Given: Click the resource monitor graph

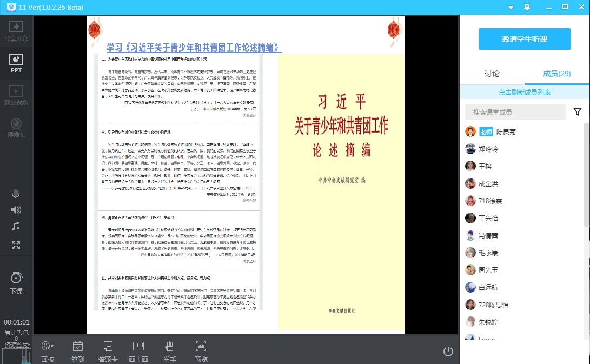Looking at the screenshot, I should (x=17, y=356).
